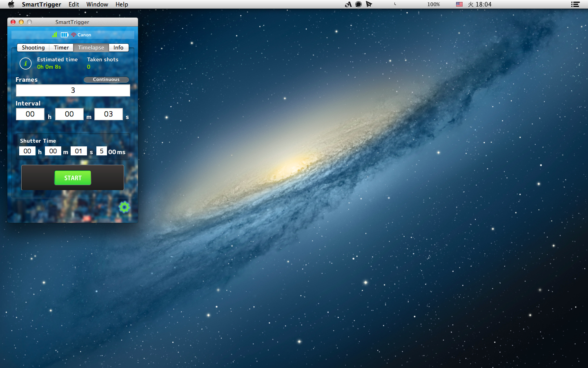Click the stylized A menu bar icon
The width and height of the screenshot is (588, 368).
point(348,4)
